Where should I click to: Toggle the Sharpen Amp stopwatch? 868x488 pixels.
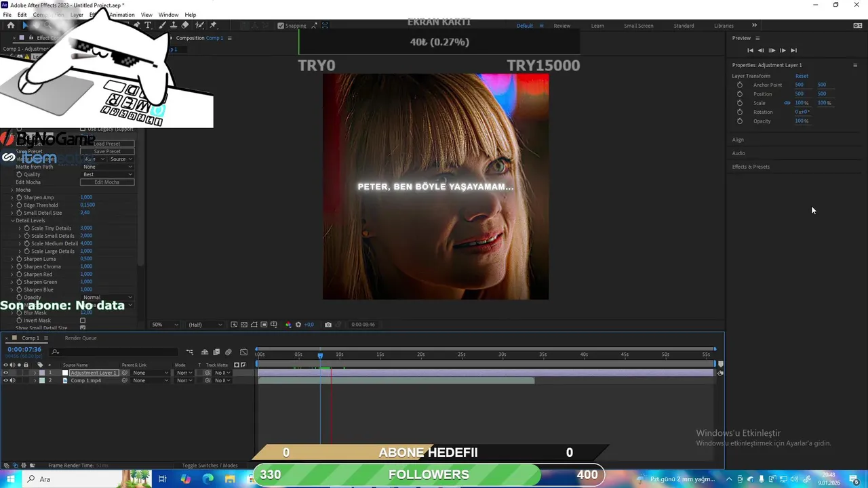pyautogui.click(x=19, y=197)
